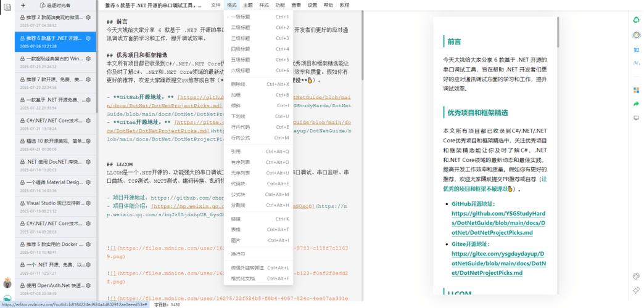Select 微信外链转脚注 menu entry

[x=258, y=268]
